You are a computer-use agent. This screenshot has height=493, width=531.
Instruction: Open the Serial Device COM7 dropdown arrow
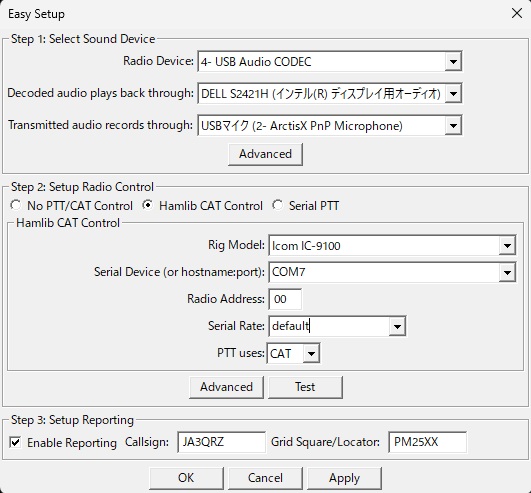tap(507, 273)
